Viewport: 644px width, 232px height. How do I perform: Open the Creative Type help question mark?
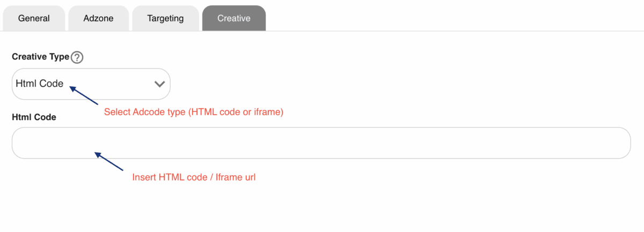[x=77, y=57]
